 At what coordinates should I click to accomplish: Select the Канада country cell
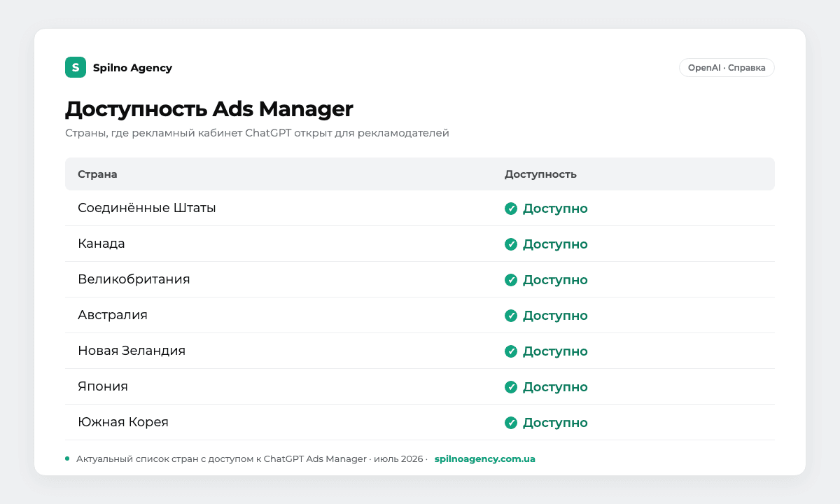click(101, 244)
